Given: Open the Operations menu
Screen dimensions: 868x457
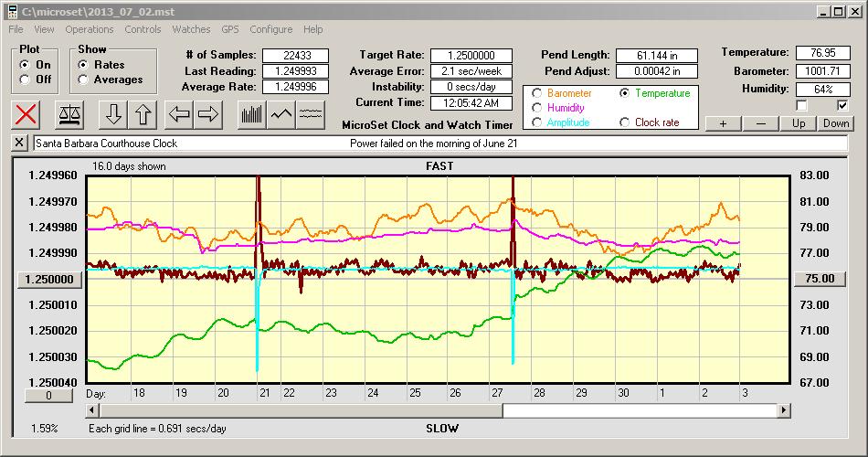Looking at the screenshot, I should [x=90, y=29].
